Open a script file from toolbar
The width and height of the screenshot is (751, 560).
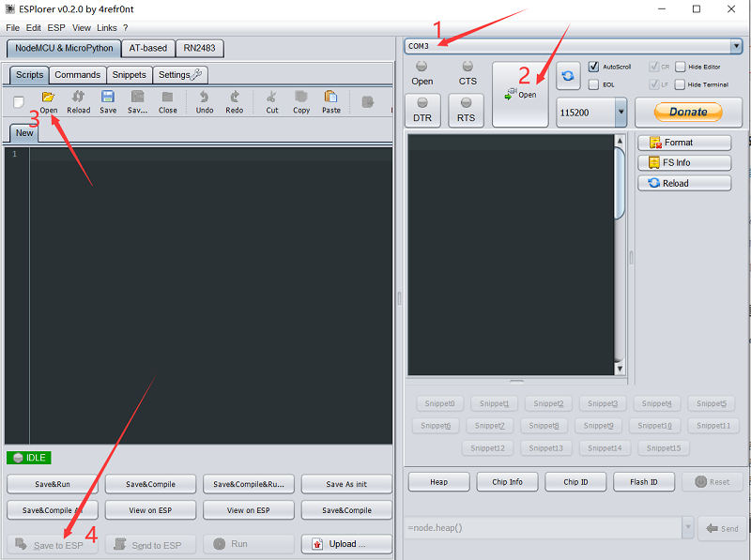(x=49, y=102)
